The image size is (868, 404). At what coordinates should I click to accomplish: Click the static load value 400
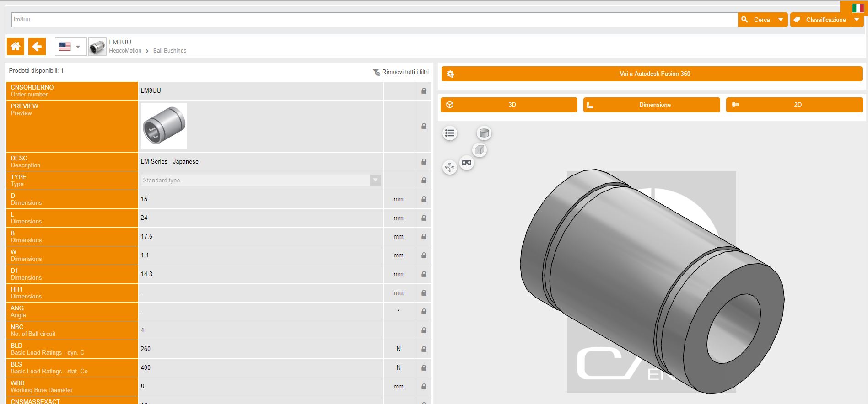pyautogui.click(x=146, y=368)
